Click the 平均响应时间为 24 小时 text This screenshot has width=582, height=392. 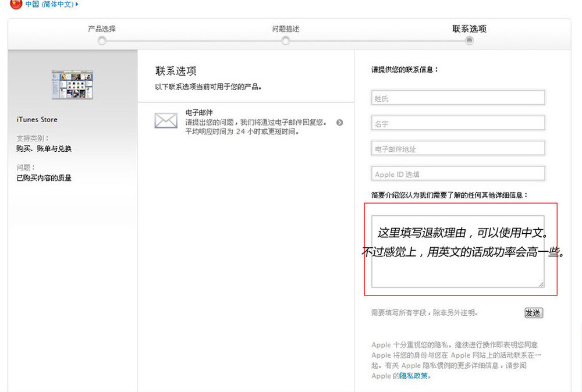tap(242, 131)
